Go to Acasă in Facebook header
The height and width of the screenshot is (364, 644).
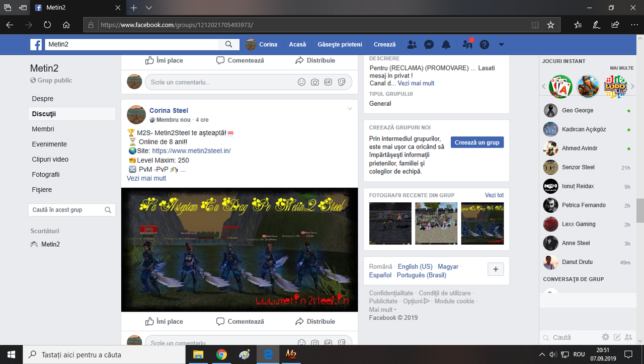pyautogui.click(x=297, y=44)
